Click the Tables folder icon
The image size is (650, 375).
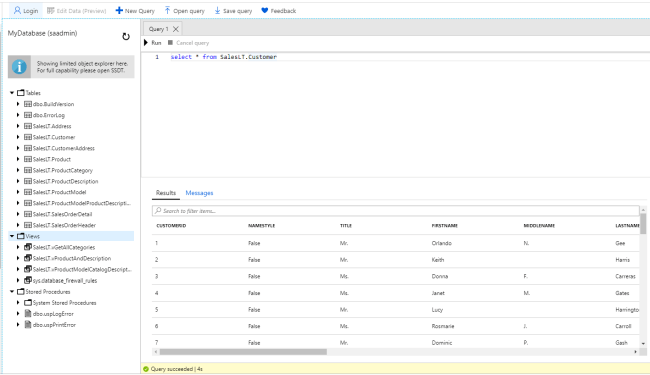[21, 93]
